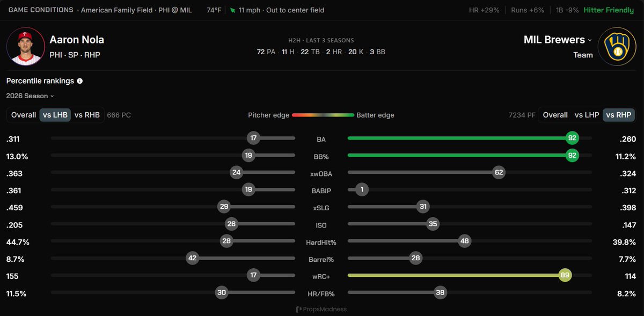The width and height of the screenshot is (644, 316).
Task: Click the Hitter Friendly label
Action: (x=609, y=10)
